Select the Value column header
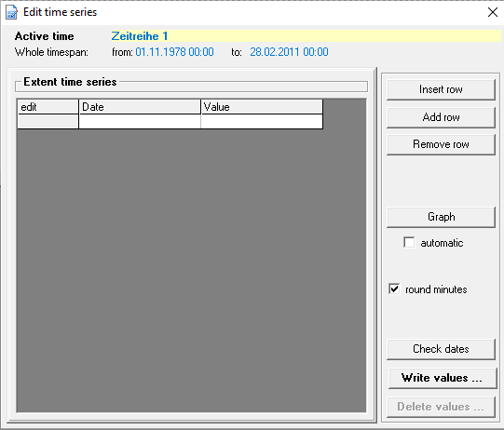 tap(262, 107)
